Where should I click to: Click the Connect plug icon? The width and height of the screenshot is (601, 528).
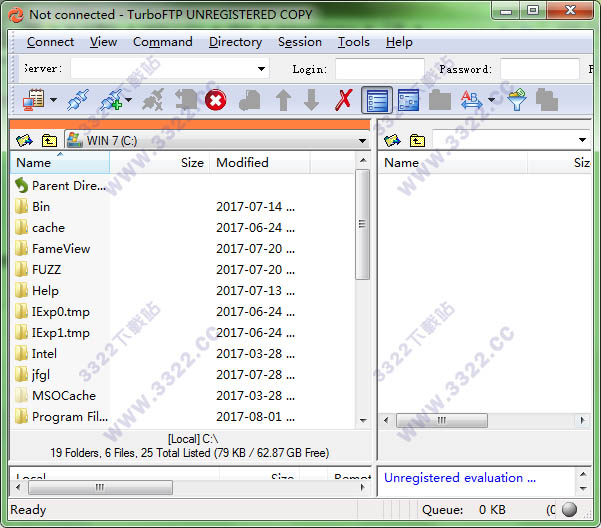78,100
